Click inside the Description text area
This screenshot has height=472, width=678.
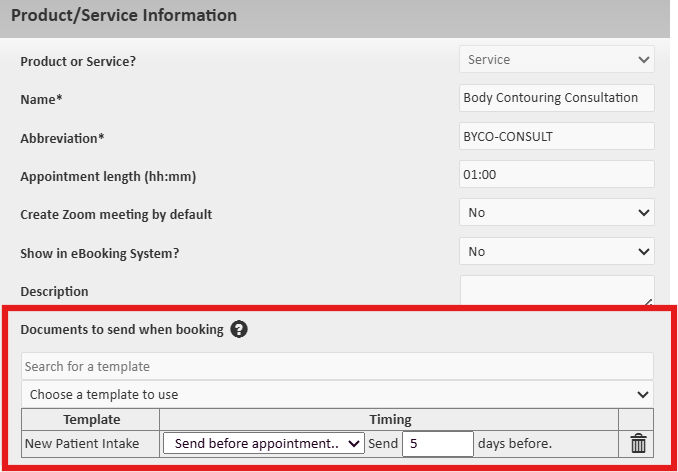(x=550, y=290)
